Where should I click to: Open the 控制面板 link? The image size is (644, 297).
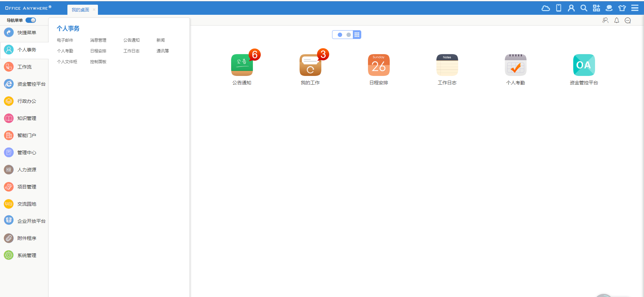pos(98,62)
